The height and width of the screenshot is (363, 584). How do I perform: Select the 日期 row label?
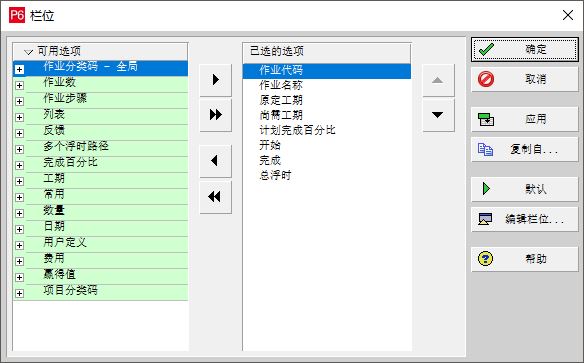pyautogui.click(x=54, y=226)
